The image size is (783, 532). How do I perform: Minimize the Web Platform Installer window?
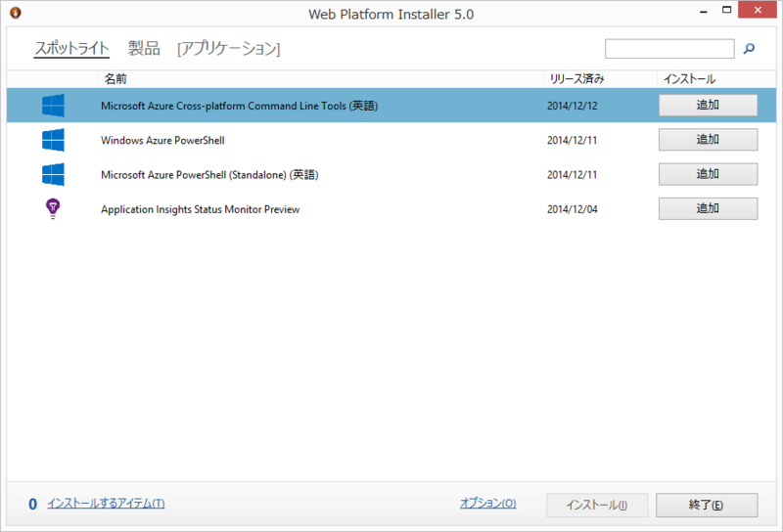[x=704, y=11]
